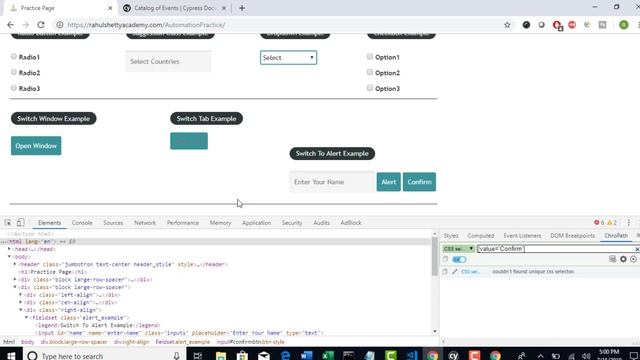The width and height of the screenshot is (640, 360).
Task: Select the h1 Practice Page element line
Action: (x=52, y=272)
